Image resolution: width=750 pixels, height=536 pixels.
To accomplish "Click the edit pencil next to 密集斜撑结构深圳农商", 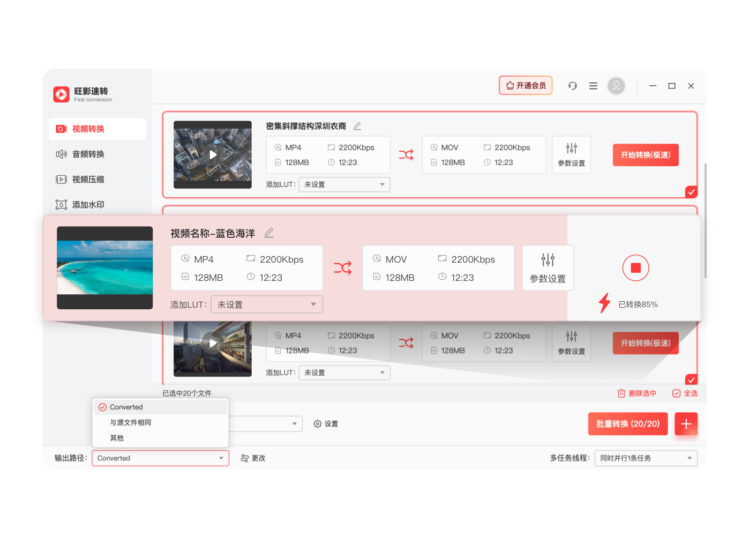I will point(357,126).
